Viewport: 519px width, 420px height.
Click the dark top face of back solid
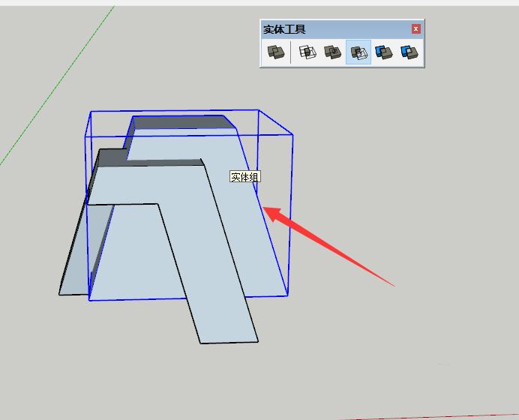coord(180,121)
